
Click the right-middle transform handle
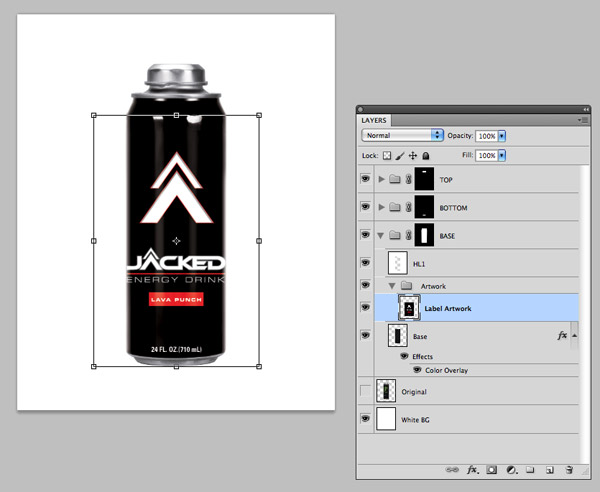[259, 241]
